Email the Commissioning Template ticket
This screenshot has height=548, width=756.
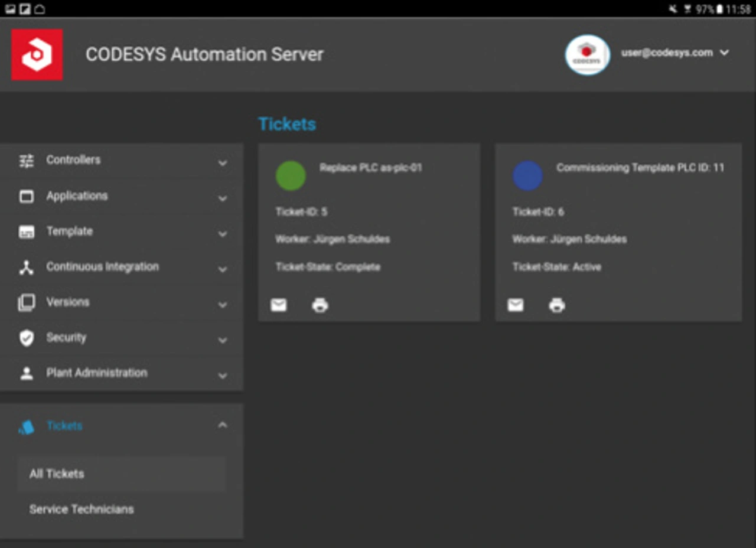516,305
